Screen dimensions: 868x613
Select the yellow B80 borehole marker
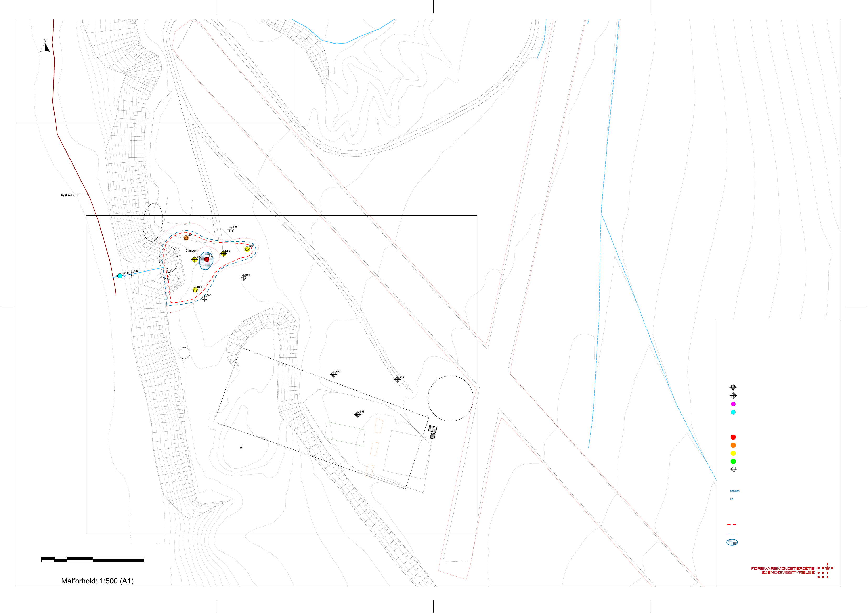pos(195,260)
